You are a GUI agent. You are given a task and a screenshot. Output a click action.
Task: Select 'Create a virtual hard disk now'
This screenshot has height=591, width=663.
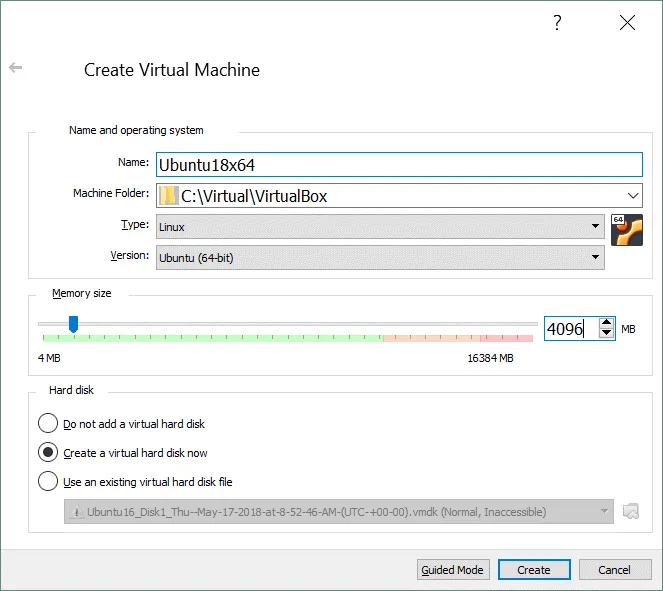click(x=47, y=452)
